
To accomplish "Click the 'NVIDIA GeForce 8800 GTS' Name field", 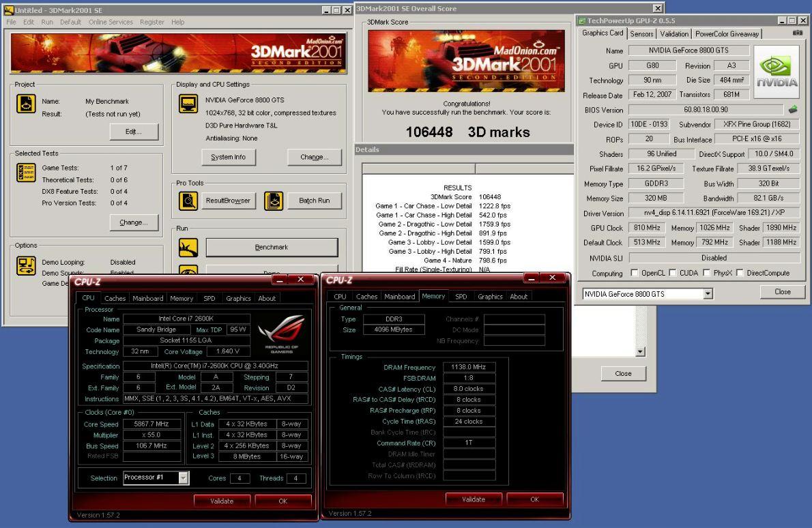I will coord(688,50).
